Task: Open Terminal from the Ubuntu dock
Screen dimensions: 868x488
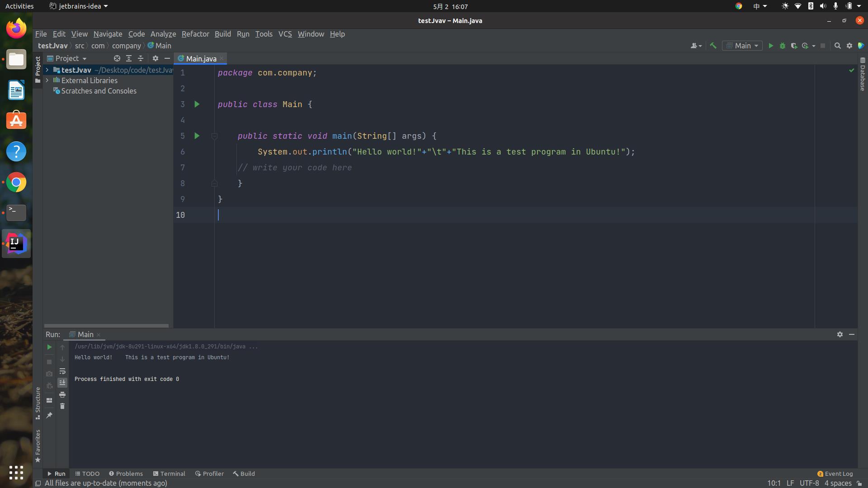Action: pos(16,213)
